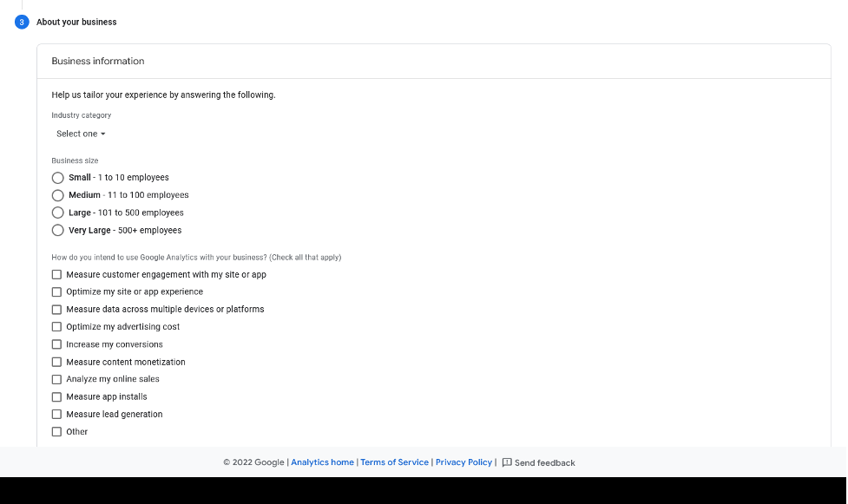The width and height of the screenshot is (848, 504).
Task: View the Privacy Policy
Action: pyautogui.click(x=463, y=462)
